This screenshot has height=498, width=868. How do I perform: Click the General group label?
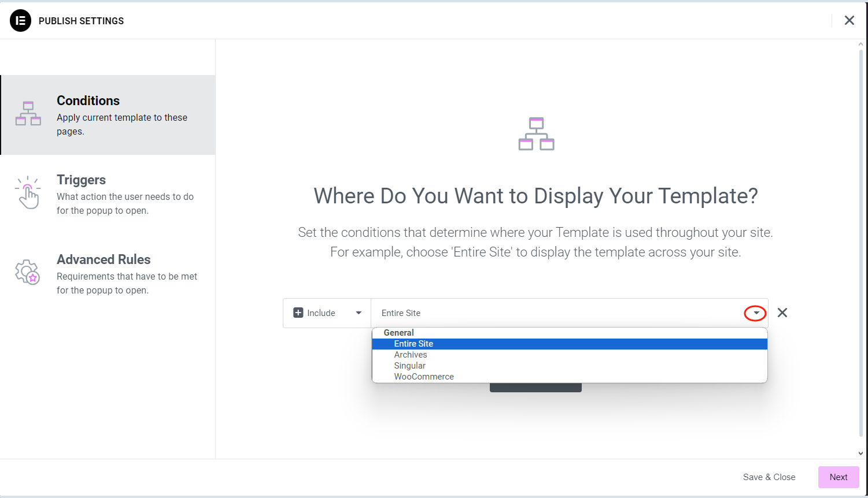pyautogui.click(x=398, y=333)
